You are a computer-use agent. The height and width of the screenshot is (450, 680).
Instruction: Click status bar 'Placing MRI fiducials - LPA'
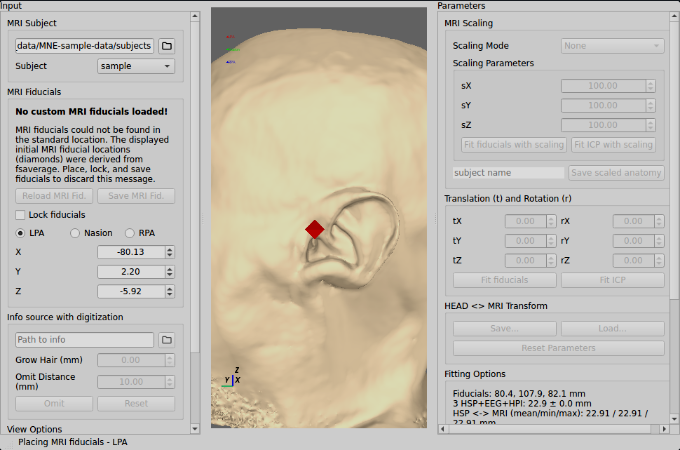point(72,442)
